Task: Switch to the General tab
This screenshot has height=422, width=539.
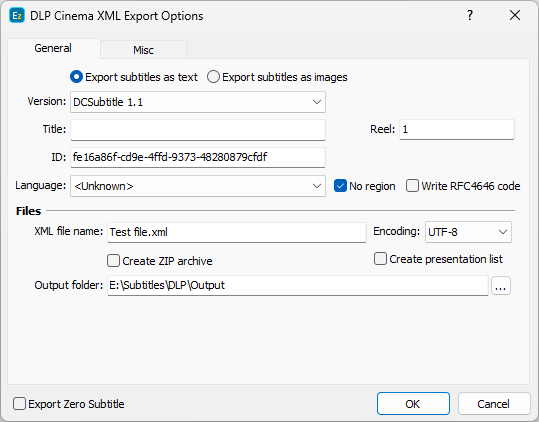Action: (53, 48)
